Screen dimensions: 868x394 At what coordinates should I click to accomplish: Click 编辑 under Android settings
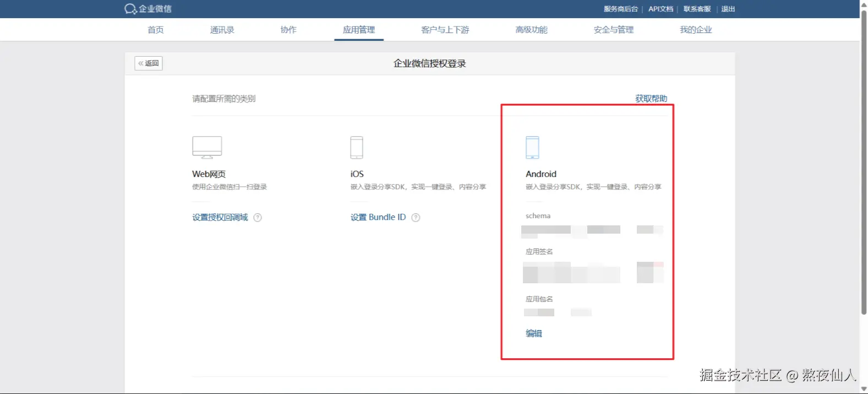pos(534,333)
